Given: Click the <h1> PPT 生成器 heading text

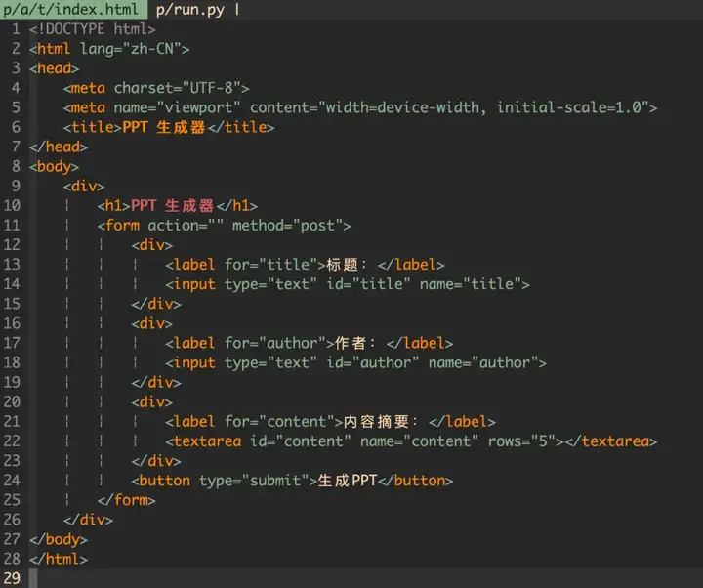Looking at the screenshot, I should [x=172, y=206].
